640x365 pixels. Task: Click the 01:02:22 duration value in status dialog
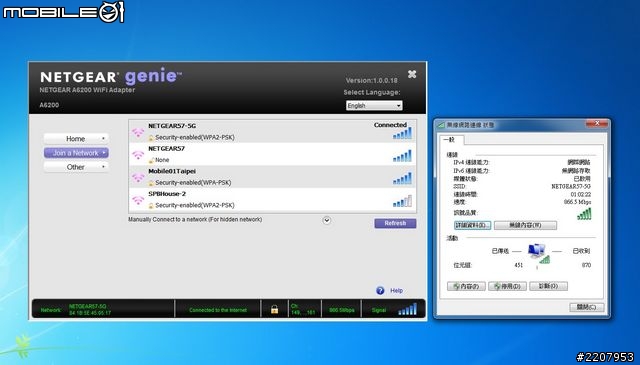(580, 194)
